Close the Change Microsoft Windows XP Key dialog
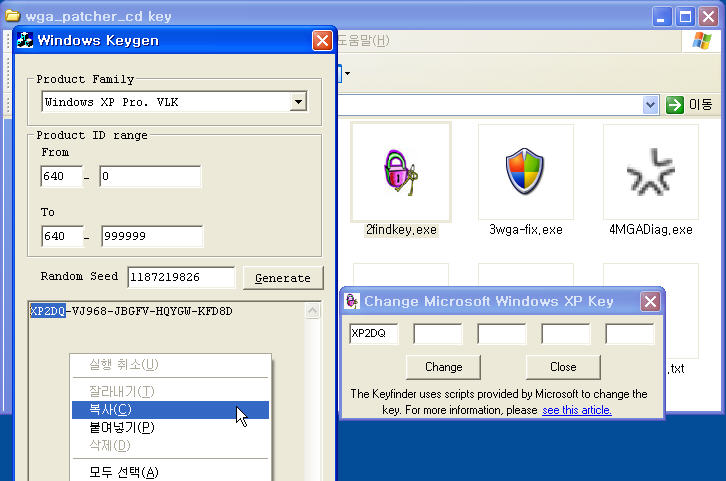This screenshot has width=726, height=481. click(x=650, y=302)
